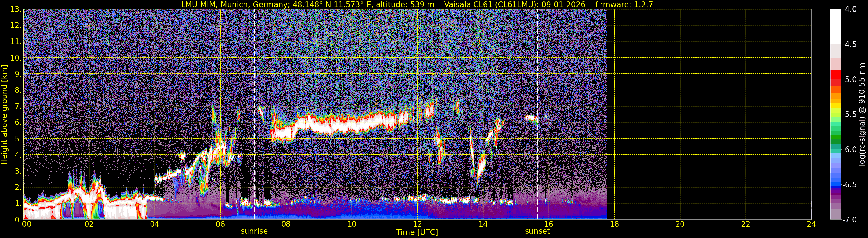Click the red band of the colorbar
Viewport: 868px width, 238px height.
(x=835, y=78)
